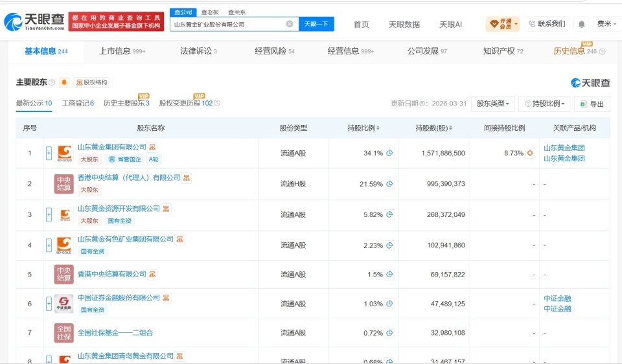Open the 持股比例 filter dropdown
Screen dimensions: 622x364
point(544,104)
